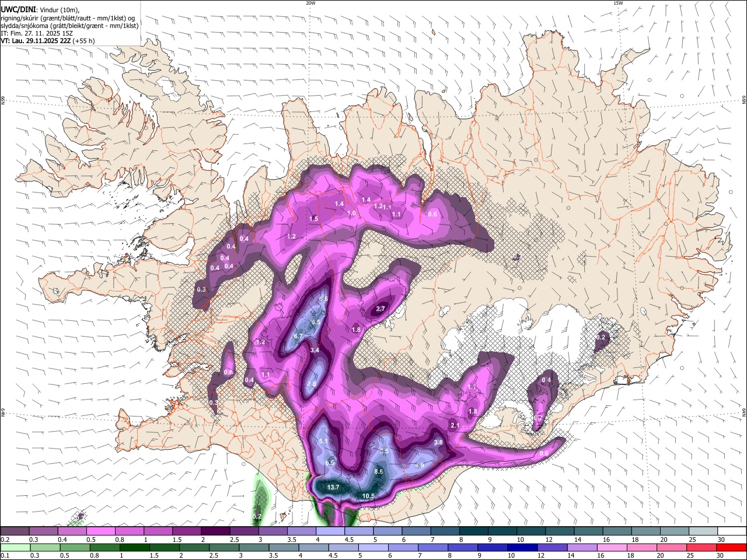The height and width of the screenshot is (560, 747).
Task: Click the 8.6 precipitation label
Action: click(379, 471)
